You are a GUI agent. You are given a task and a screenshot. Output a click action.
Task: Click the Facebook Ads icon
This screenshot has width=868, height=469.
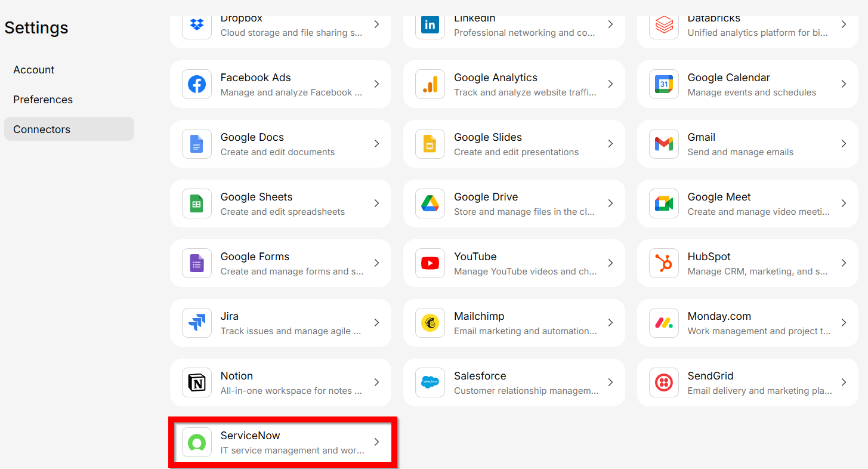click(197, 84)
